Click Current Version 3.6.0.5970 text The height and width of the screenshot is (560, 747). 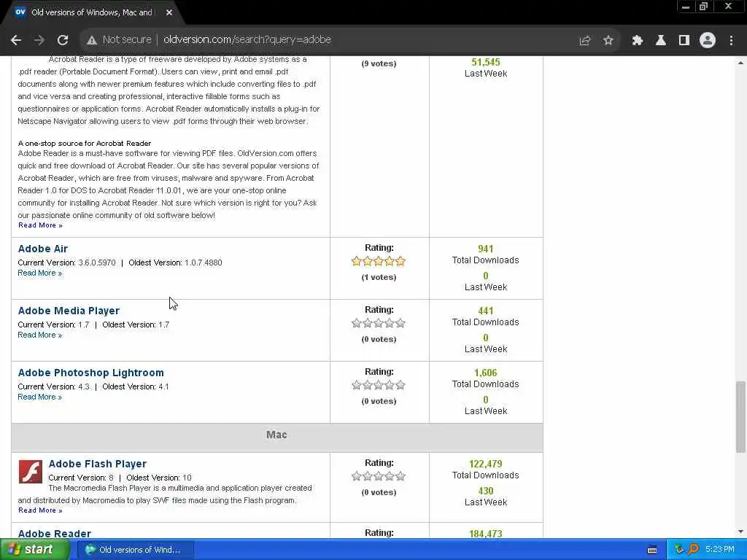click(x=66, y=262)
